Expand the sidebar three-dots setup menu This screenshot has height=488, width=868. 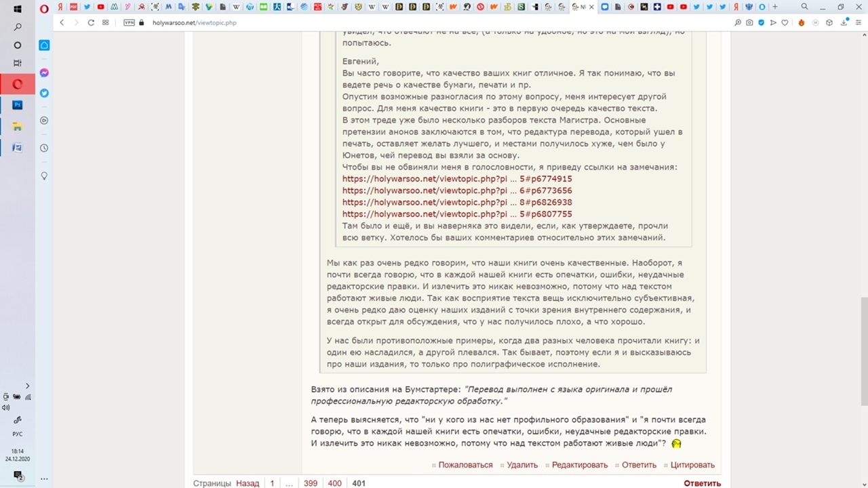pyautogui.click(x=44, y=479)
